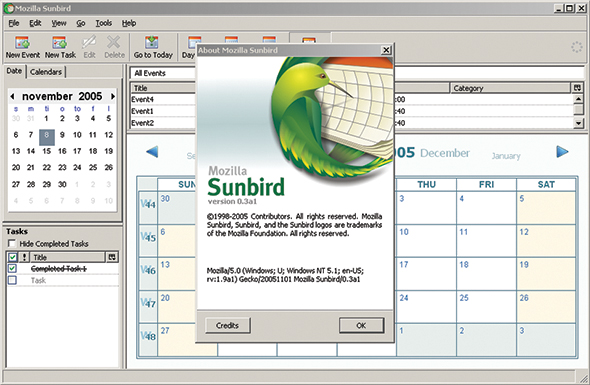590x385 pixels.
Task: Click the New Event toolbar icon
Action: click(x=22, y=42)
